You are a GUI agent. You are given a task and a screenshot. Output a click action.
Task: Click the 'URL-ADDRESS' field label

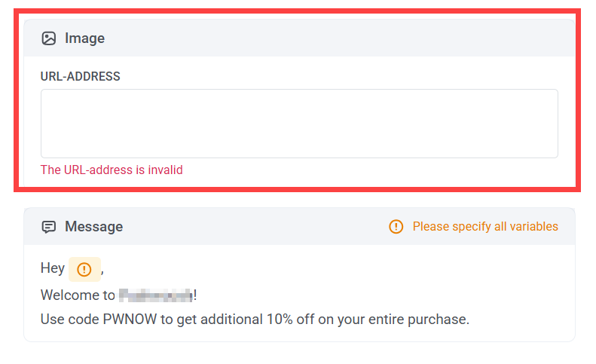(x=81, y=76)
